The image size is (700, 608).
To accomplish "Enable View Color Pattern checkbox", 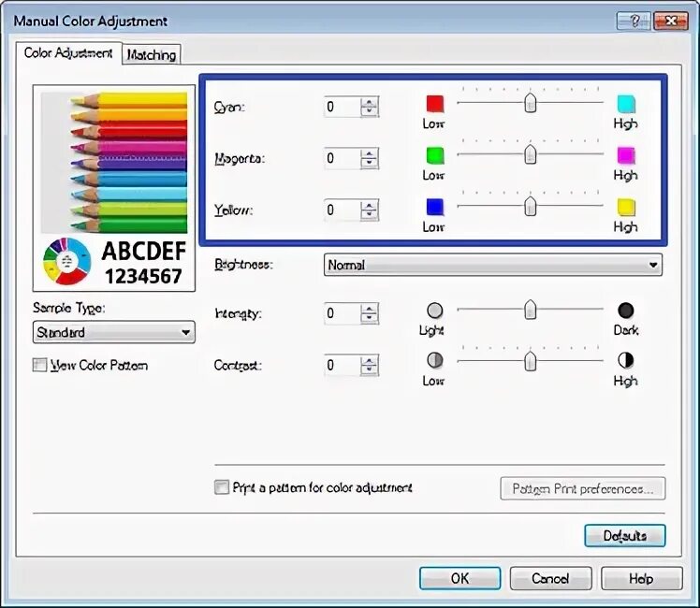I will coord(39,365).
